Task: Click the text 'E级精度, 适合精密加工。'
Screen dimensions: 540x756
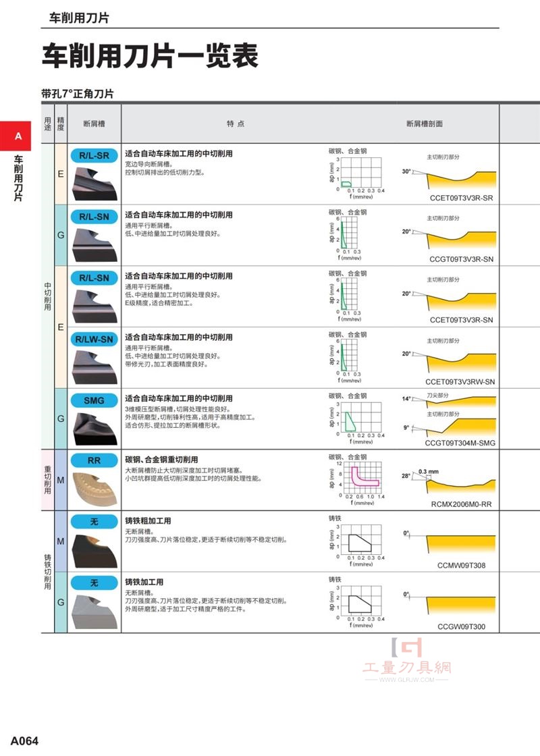Action: point(159,303)
